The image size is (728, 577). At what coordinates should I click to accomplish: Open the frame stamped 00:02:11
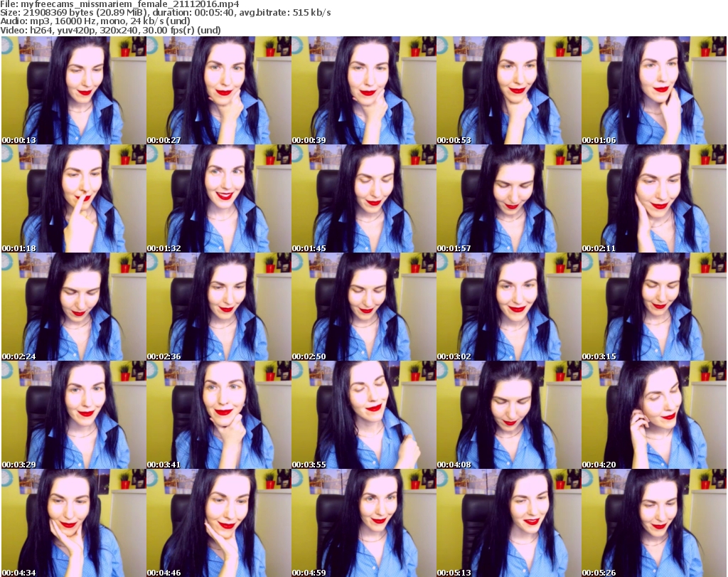click(654, 198)
